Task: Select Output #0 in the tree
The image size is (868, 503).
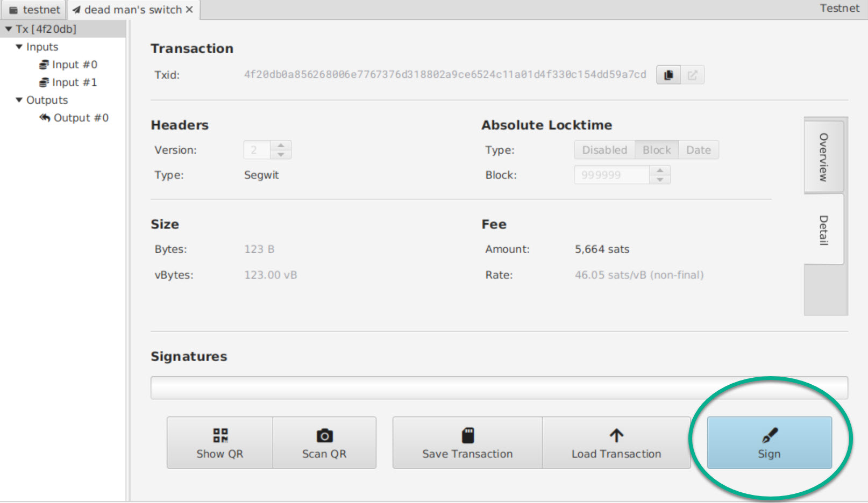Action: pos(81,118)
